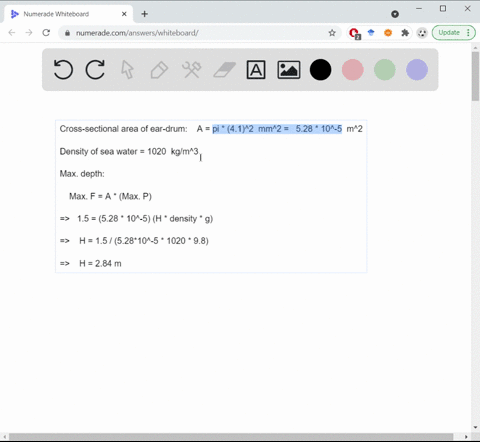Maximize the browser window
The width and height of the screenshot is (480, 442).
[x=443, y=9]
